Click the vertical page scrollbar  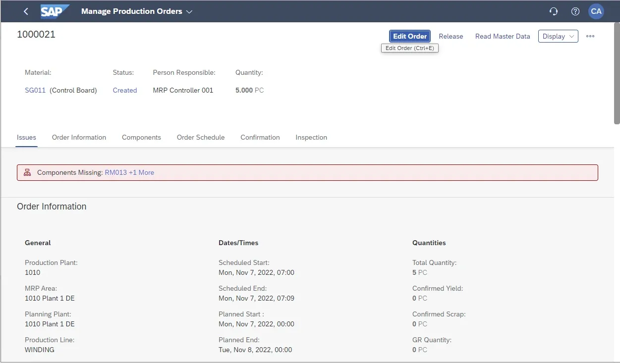[617, 74]
